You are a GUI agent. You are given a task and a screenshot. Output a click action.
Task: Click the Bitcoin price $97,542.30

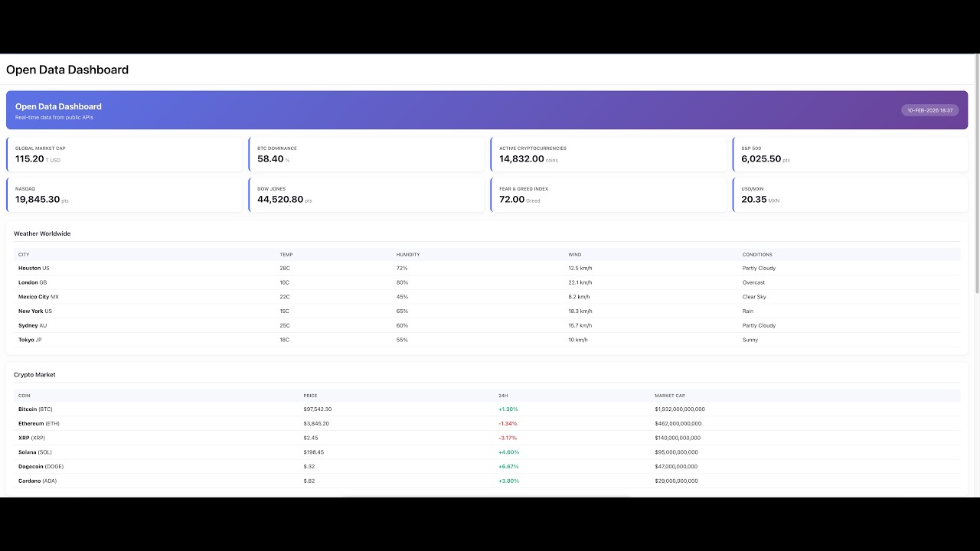pos(318,409)
